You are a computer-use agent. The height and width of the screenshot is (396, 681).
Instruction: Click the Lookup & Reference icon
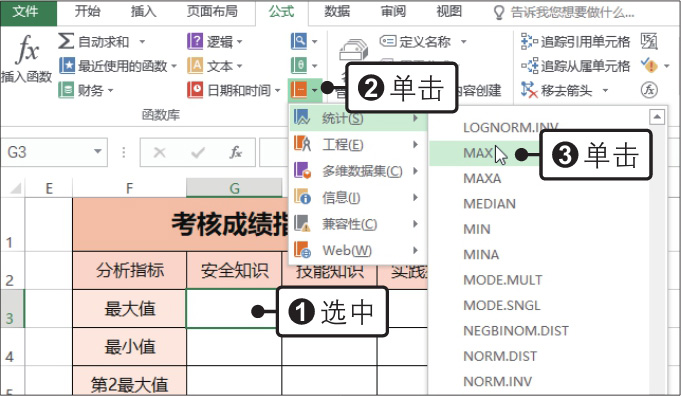299,41
